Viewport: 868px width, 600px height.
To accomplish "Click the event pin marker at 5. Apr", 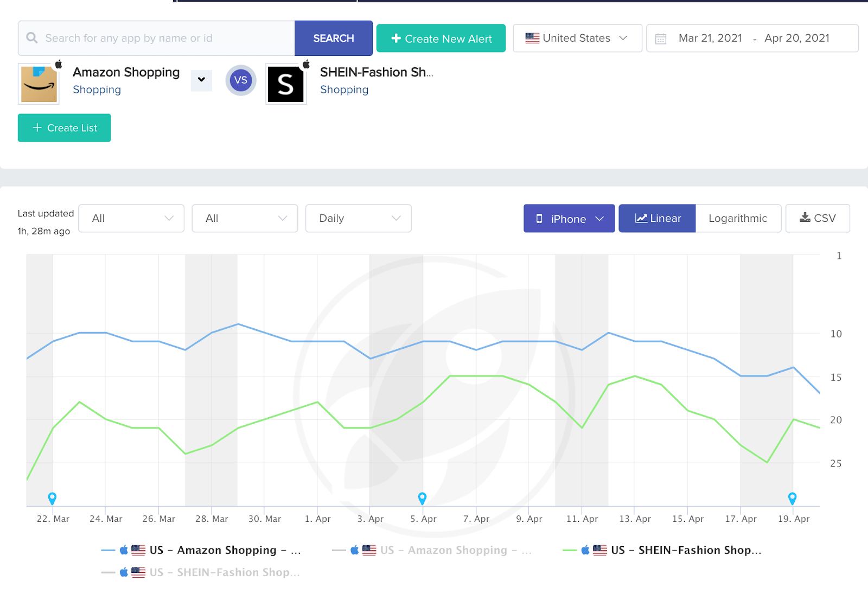I will click(x=422, y=498).
